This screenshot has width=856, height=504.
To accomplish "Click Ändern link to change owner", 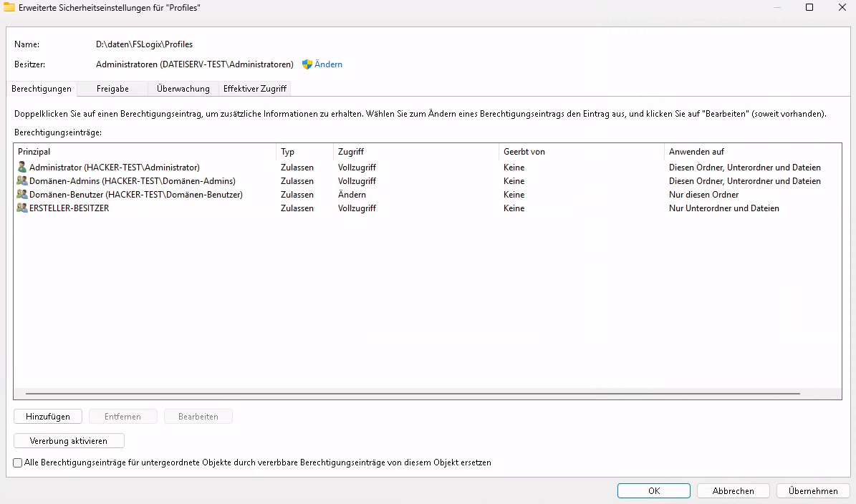I will 328,64.
